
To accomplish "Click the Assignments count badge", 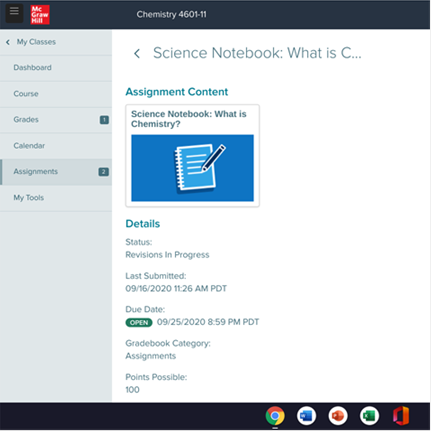I will click(104, 172).
